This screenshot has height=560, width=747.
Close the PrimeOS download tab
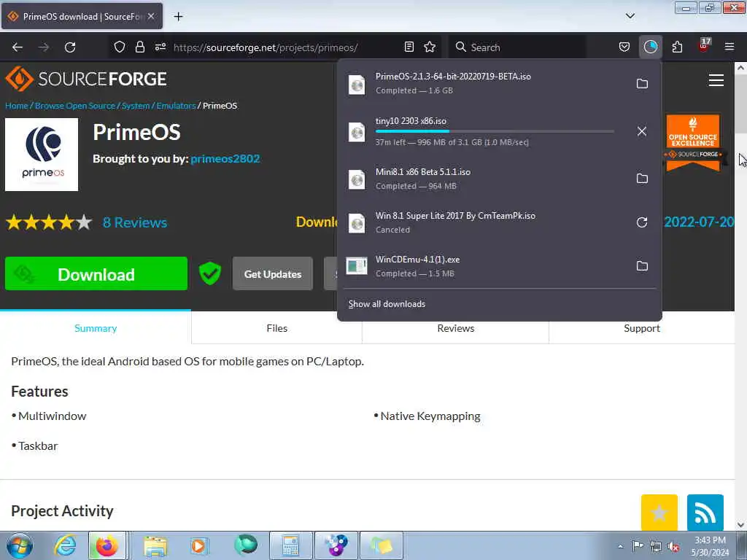[x=151, y=16]
